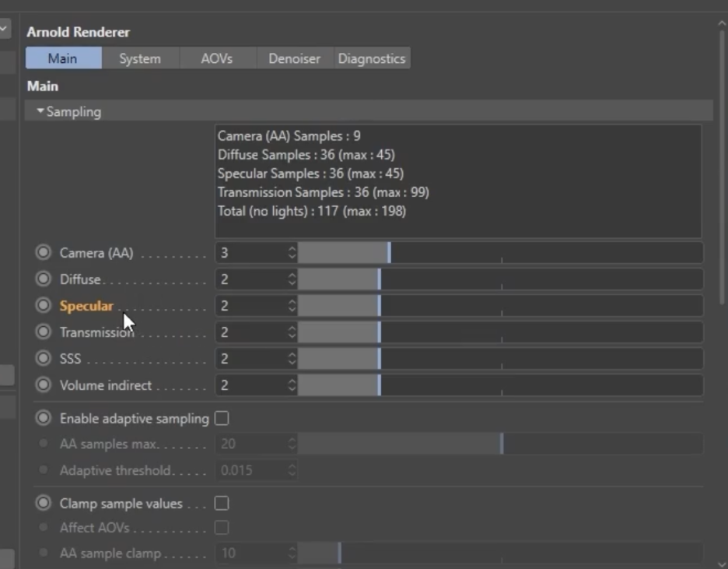
Task: Adjust SSS stepper arrows
Action: 292,359
